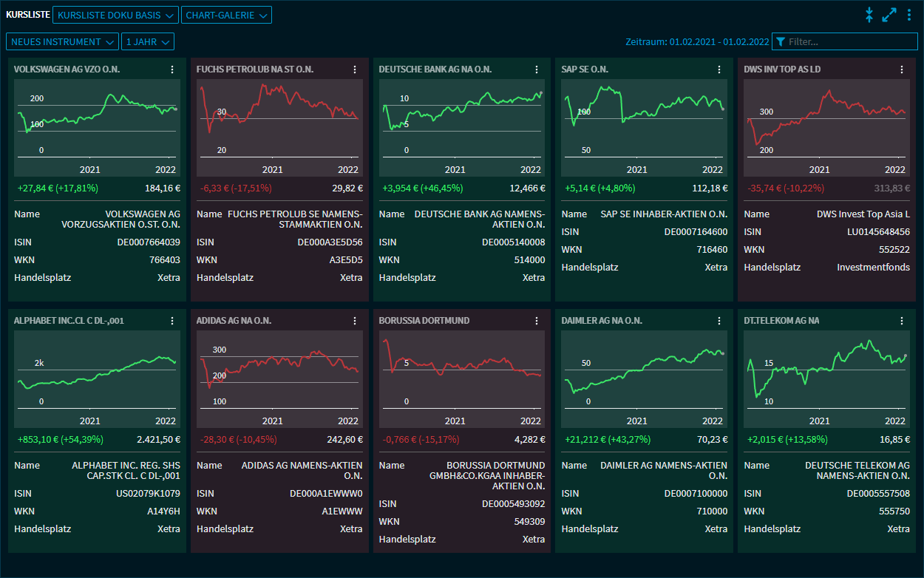The width and height of the screenshot is (924, 578).
Task: Open the DT.Telekom card three-dot menu
Action: (x=902, y=321)
